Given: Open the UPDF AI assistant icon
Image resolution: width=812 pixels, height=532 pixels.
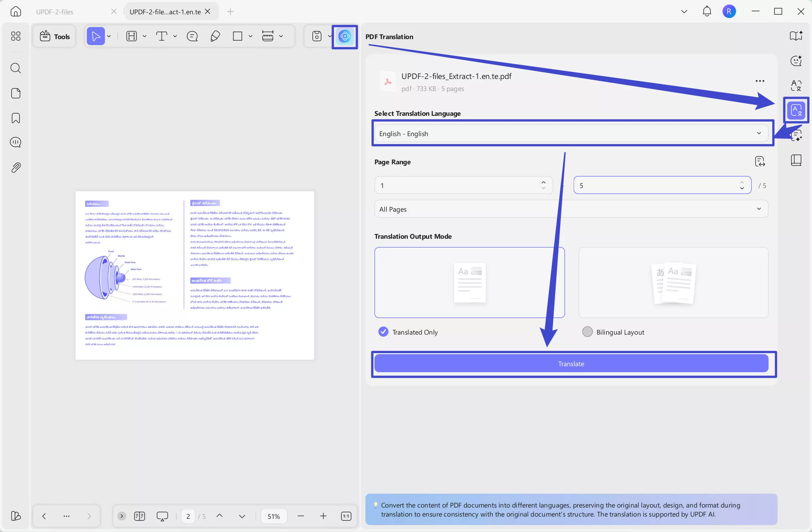Looking at the screenshot, I should click(x=344, y=36).
